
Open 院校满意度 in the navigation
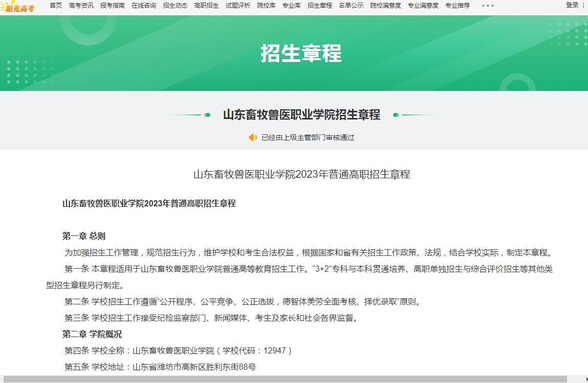coord(386,6)
